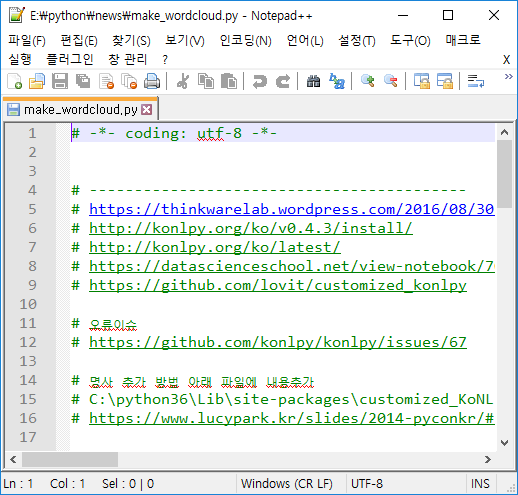Follow the github lovit customized_konlpy link
The height and width of the screenshot is (495, 518).
click(278, 285)
